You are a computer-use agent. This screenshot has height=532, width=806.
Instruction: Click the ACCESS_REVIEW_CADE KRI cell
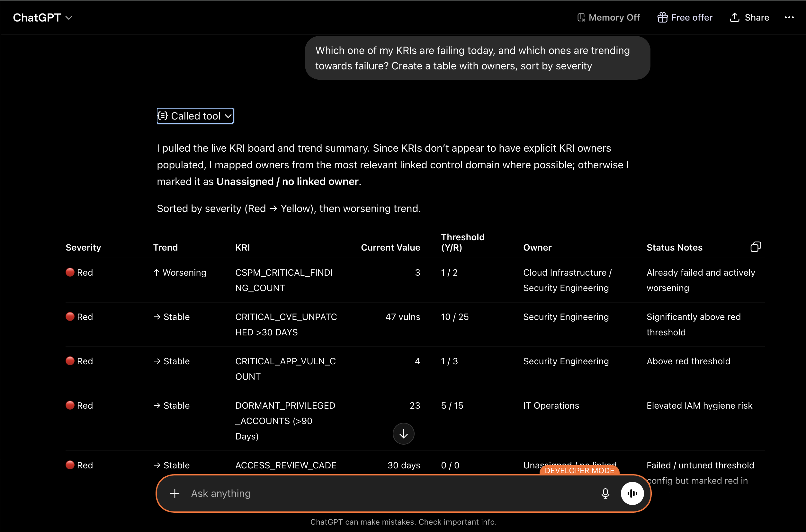[x=286, y=465]
